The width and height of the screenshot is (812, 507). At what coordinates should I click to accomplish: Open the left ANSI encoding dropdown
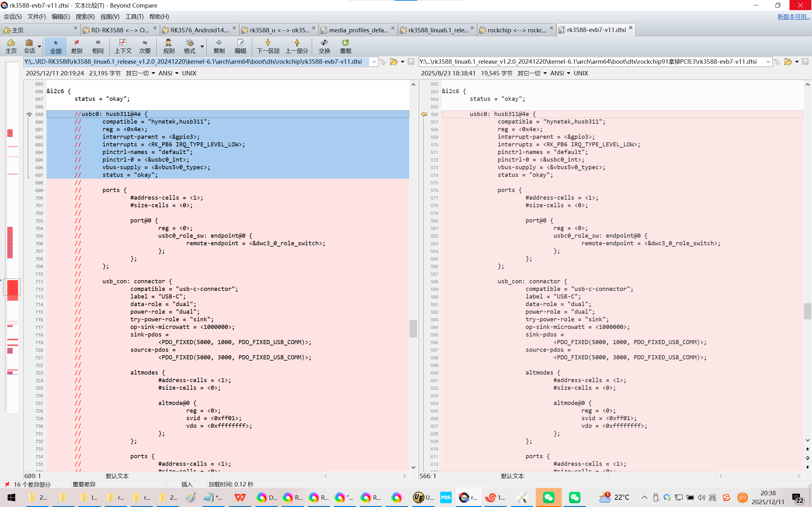coord(177,74)
